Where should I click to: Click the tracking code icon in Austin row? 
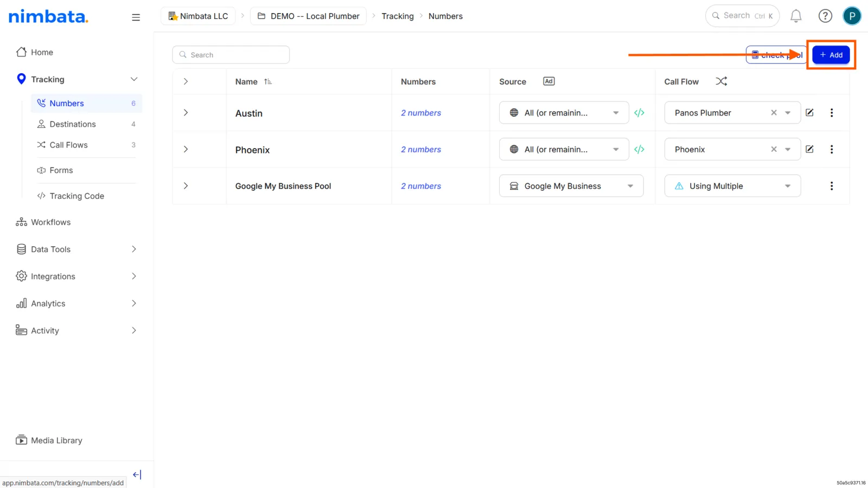[639, 113]
